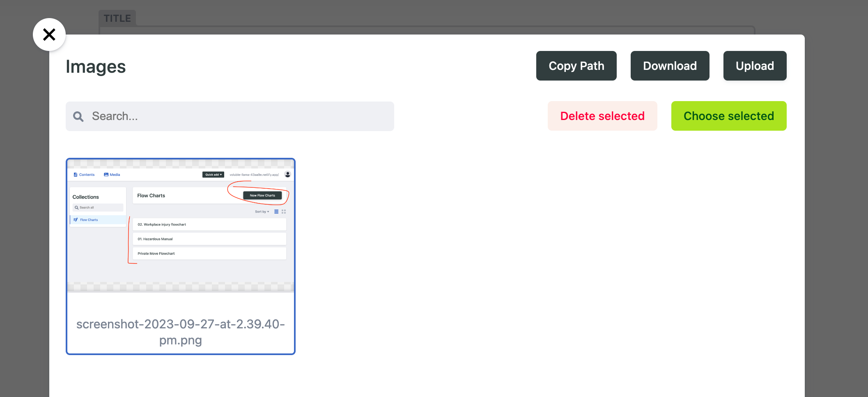This screenshot has height=397, width=868.
Task: Click the Contents icon in the preview
Action: click(76, 175)
